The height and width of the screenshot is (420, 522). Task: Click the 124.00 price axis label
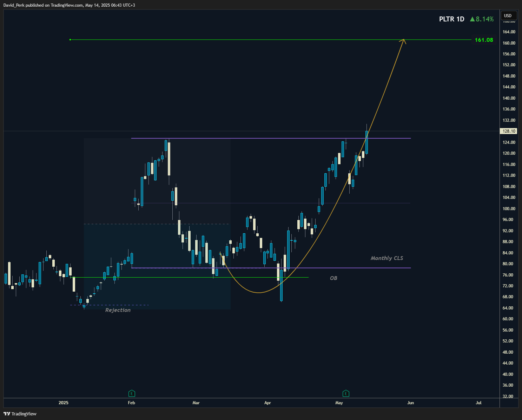(509, 142)
